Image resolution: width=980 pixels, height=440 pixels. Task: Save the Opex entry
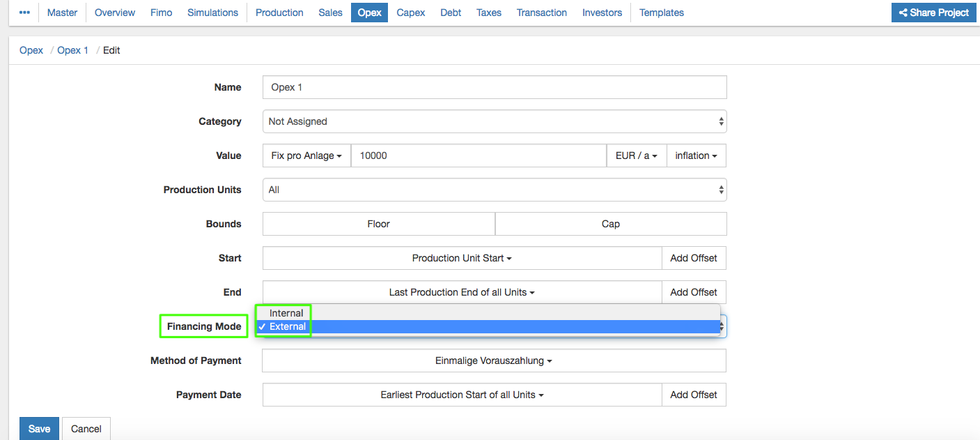(39, 428)
